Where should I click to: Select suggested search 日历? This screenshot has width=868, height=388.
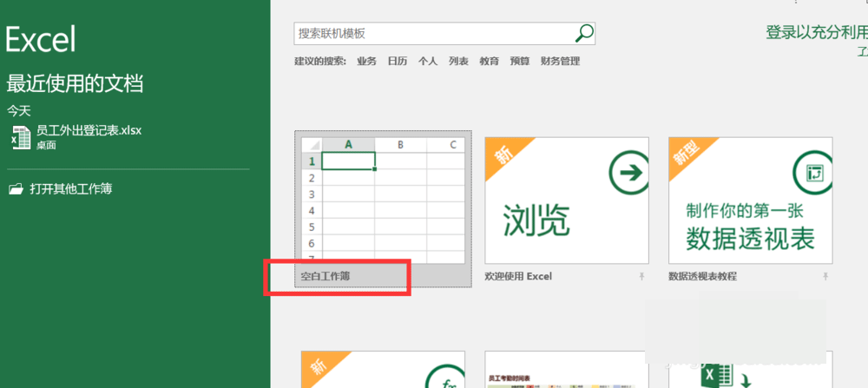(398, 62)
